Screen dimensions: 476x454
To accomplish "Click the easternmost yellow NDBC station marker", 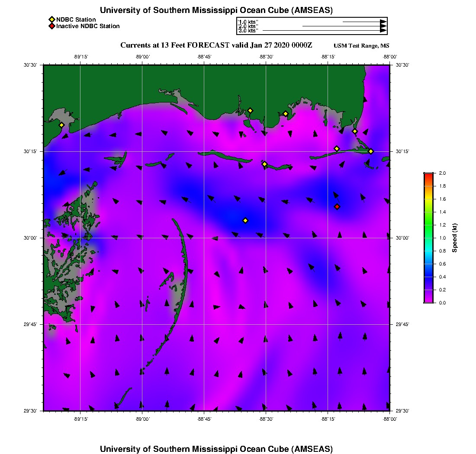I will coord(371,151).
